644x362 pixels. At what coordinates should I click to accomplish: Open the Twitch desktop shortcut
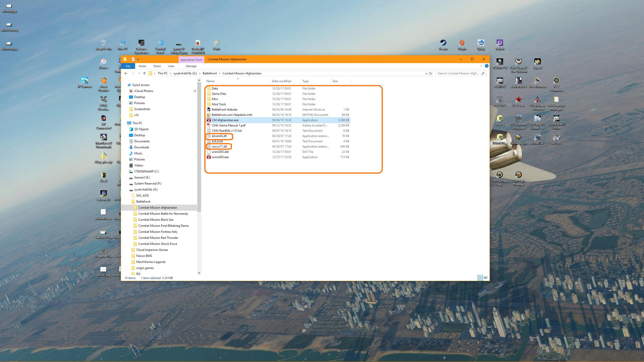[500, 43]
